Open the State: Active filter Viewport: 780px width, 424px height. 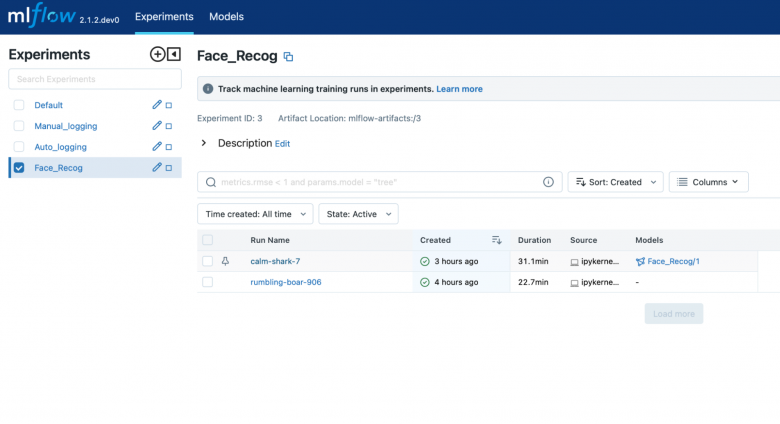coord(358,214)
